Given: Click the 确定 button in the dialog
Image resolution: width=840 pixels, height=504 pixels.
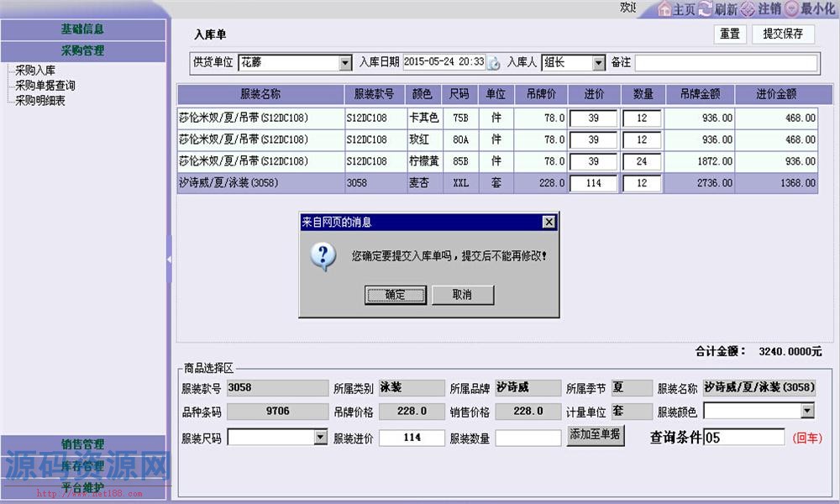Looking at the screenshot, I should [x=395, y=295].
